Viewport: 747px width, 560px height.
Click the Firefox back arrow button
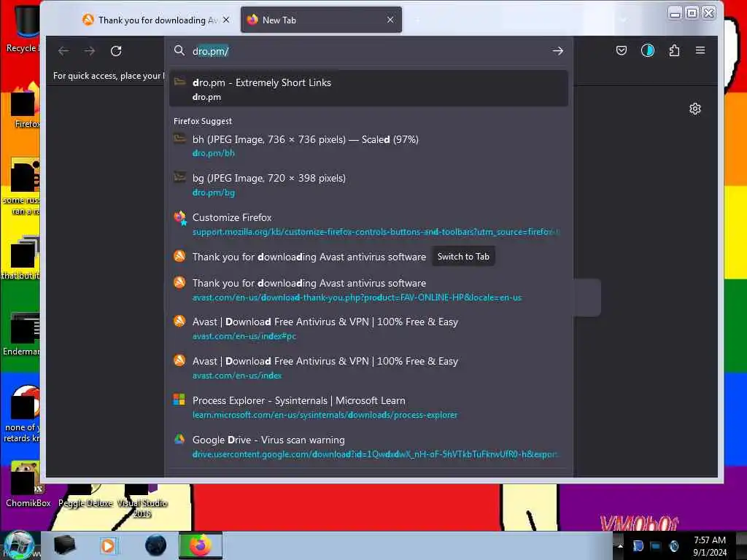click(63, 51)
